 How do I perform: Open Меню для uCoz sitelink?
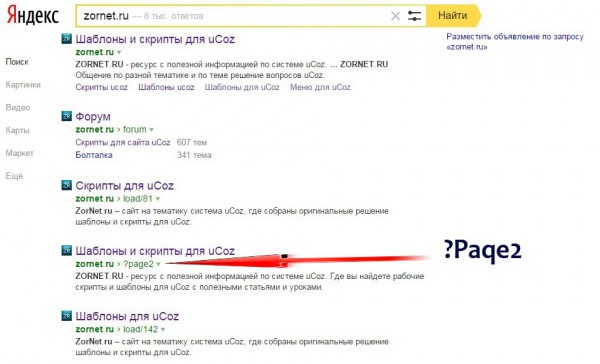click(320, 87)
